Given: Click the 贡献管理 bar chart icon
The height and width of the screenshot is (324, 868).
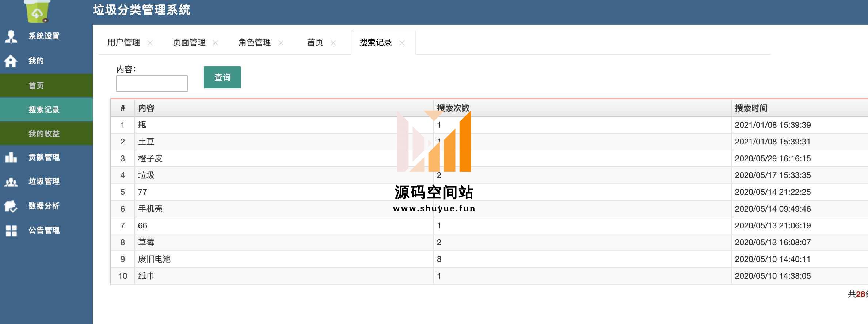Looking at the screenshot, I should click(11, 157).
